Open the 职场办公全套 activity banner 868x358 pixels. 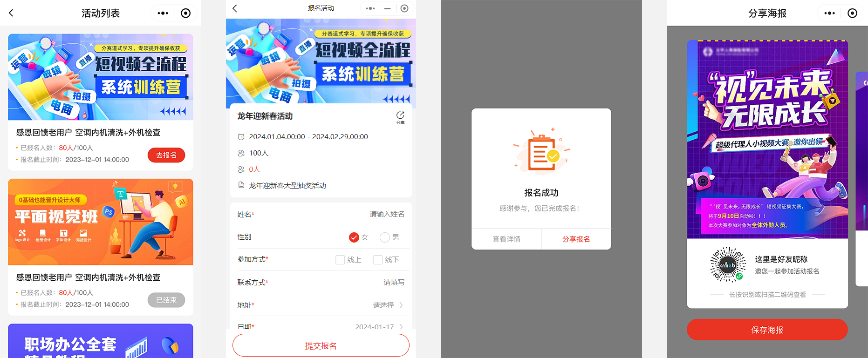(x=101, y=341)
